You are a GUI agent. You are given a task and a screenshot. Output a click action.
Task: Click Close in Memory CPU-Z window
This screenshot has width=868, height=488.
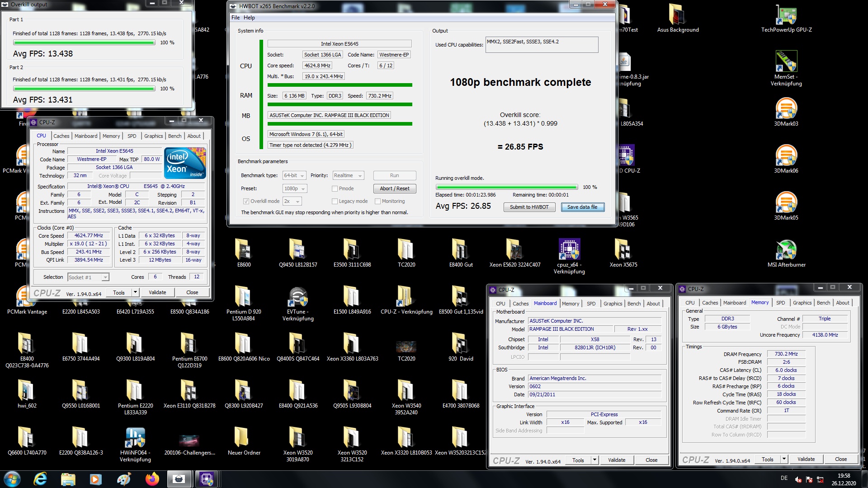[x=840, y=460]
